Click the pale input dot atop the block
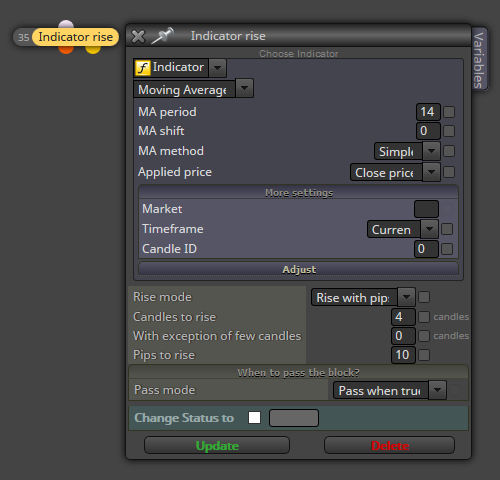500x480 pixels. (x=66, y=24)
